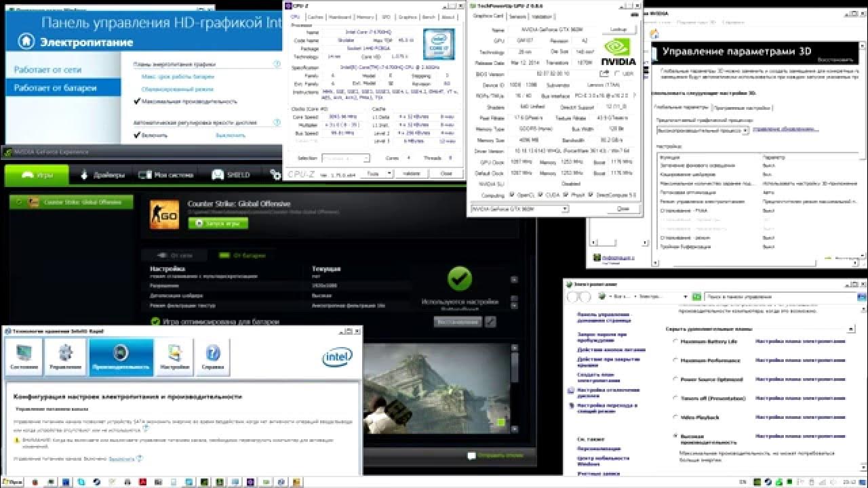868x488 pixels.
Task: Switch to Sensors tab in GPU-Z
Action: click(517, 16)
